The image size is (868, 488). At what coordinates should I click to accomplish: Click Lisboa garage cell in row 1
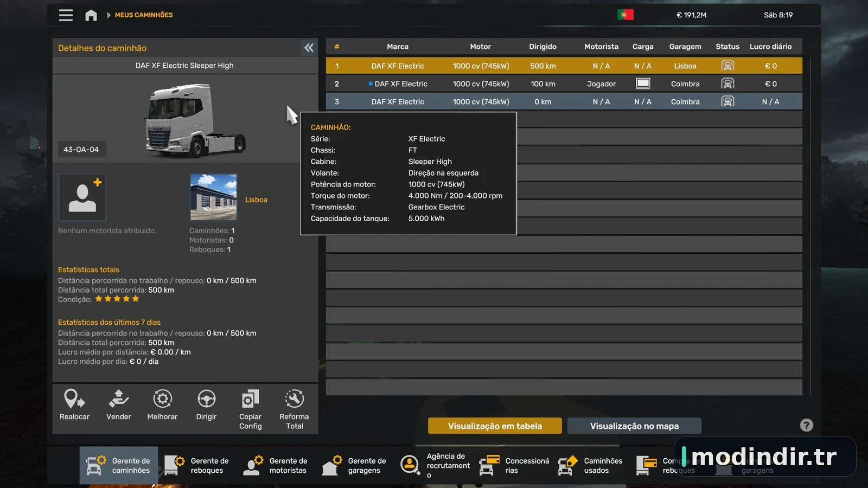(x=685, y=66)
